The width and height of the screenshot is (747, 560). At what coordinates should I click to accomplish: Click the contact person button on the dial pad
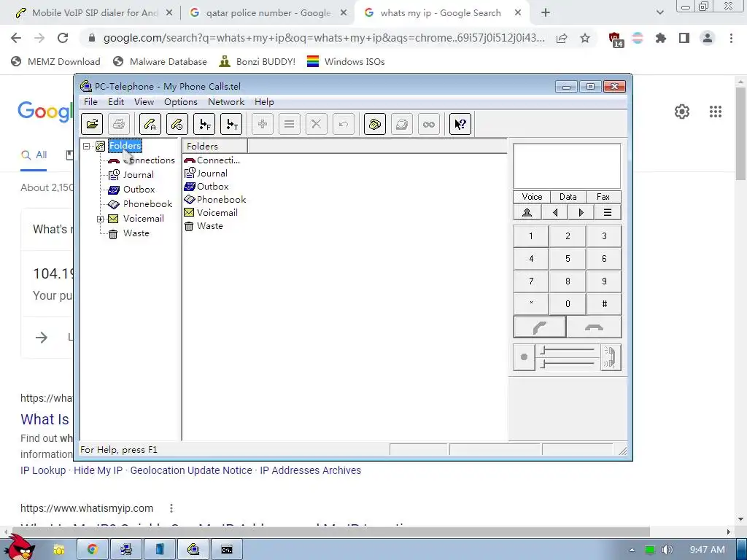527,212
